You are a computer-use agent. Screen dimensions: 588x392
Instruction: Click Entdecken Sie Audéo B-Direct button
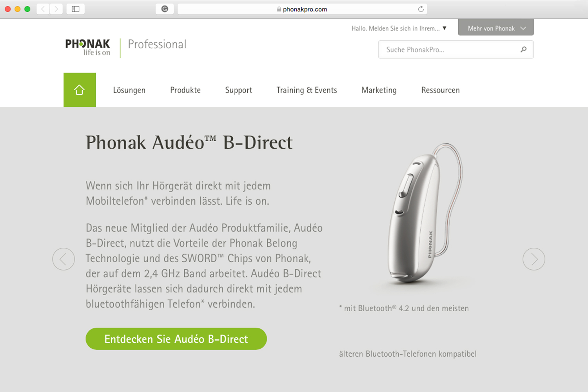point(176,339)
